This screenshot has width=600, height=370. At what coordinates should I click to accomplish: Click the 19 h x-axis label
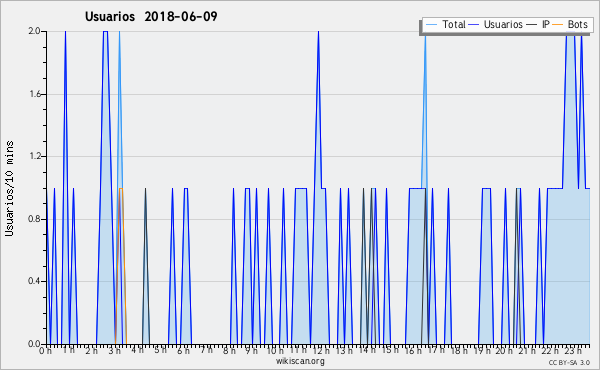tap(482, 350)
